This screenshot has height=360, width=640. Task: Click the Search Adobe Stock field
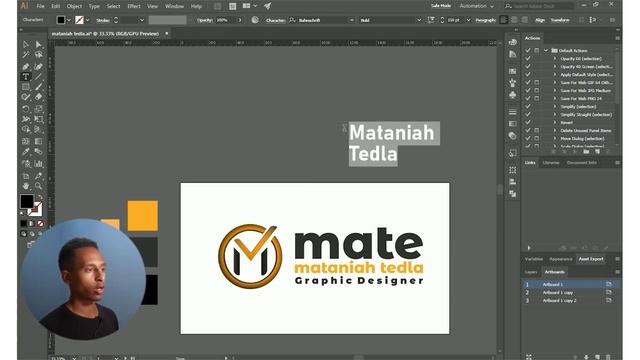point(538,6)
